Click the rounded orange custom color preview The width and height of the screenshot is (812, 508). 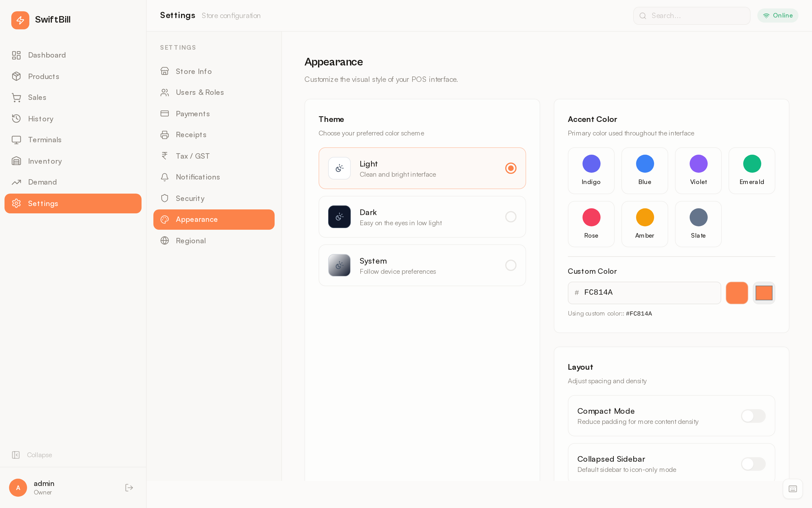(737, 293)
